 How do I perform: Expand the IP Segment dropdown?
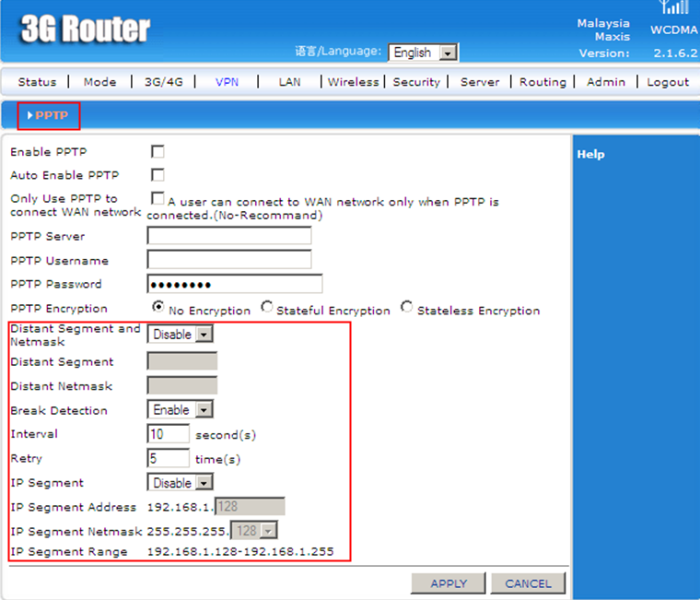coord(180,483)
